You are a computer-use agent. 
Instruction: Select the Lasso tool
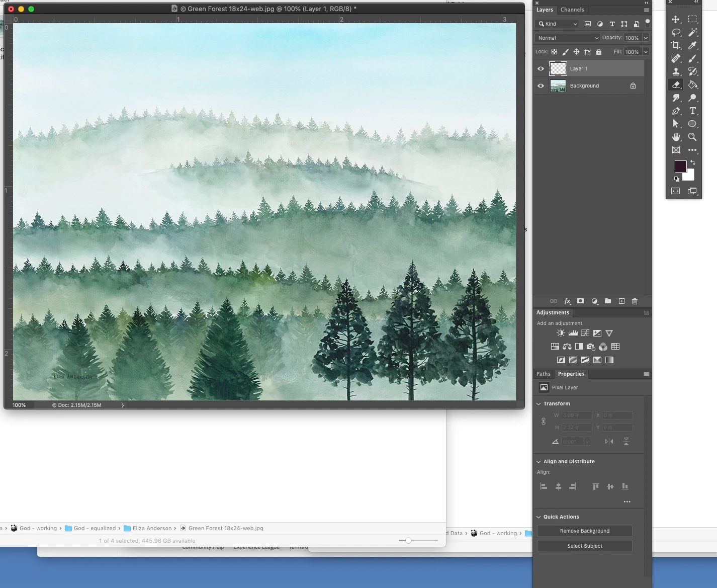676,32
